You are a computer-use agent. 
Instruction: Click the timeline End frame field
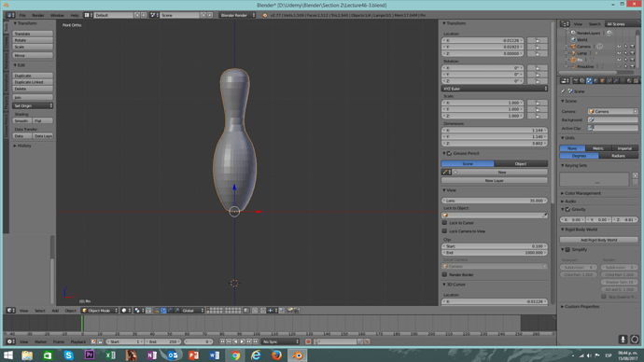point(163,341)
